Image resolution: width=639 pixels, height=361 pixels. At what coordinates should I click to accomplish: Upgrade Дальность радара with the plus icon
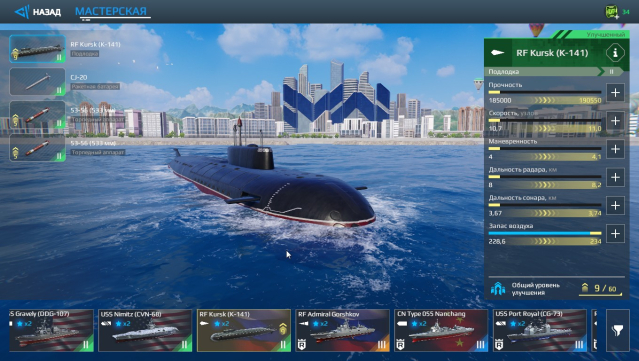coord(615,177)
